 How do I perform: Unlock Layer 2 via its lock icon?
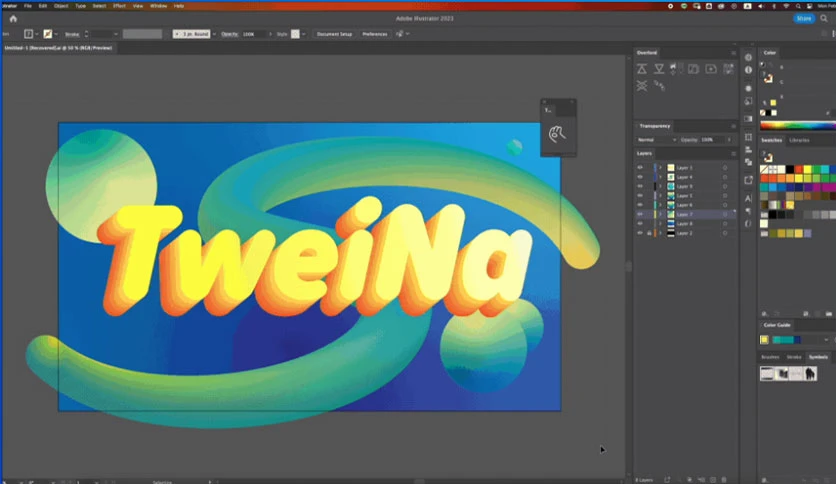[649, 233]
